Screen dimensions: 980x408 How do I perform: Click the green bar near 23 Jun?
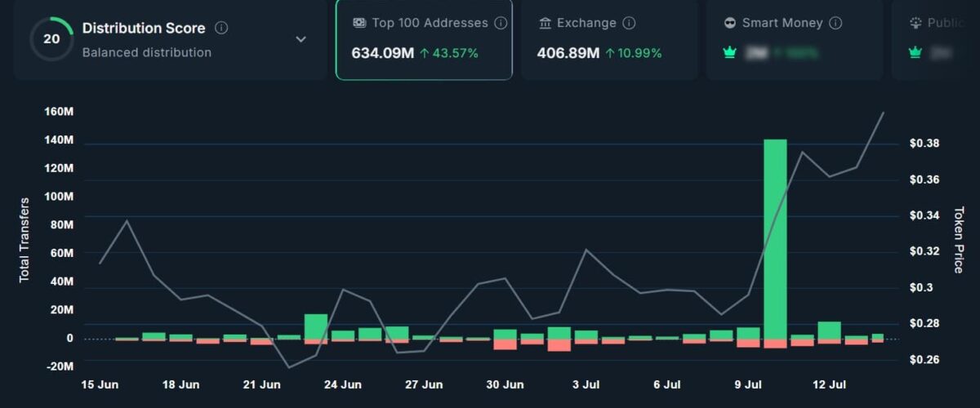coord(316,326)
